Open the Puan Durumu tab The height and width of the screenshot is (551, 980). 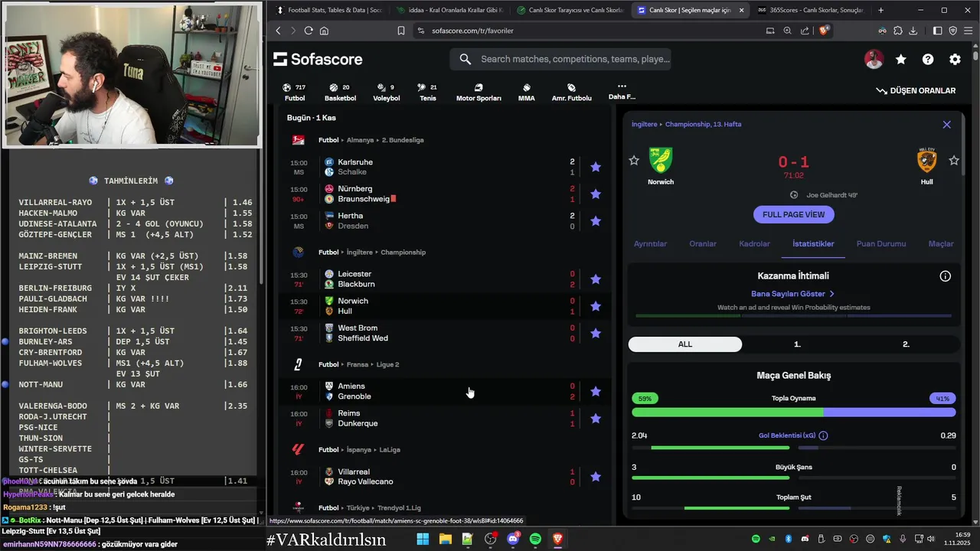tap(880, 243)
